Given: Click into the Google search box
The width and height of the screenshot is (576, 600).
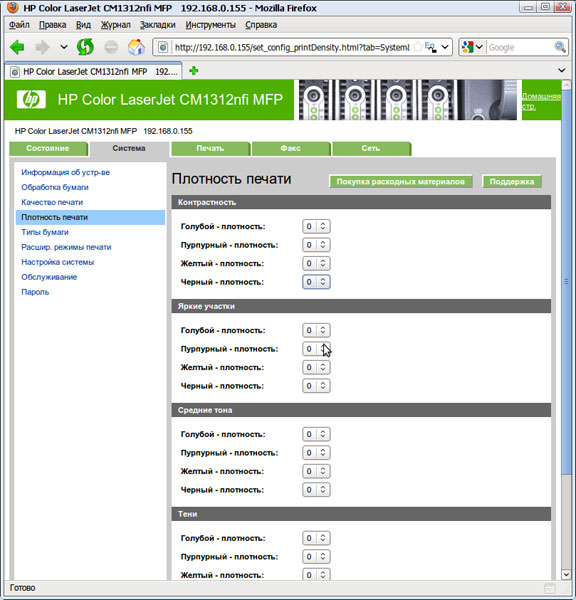Looking at the screenshot, I should (520, 47).
